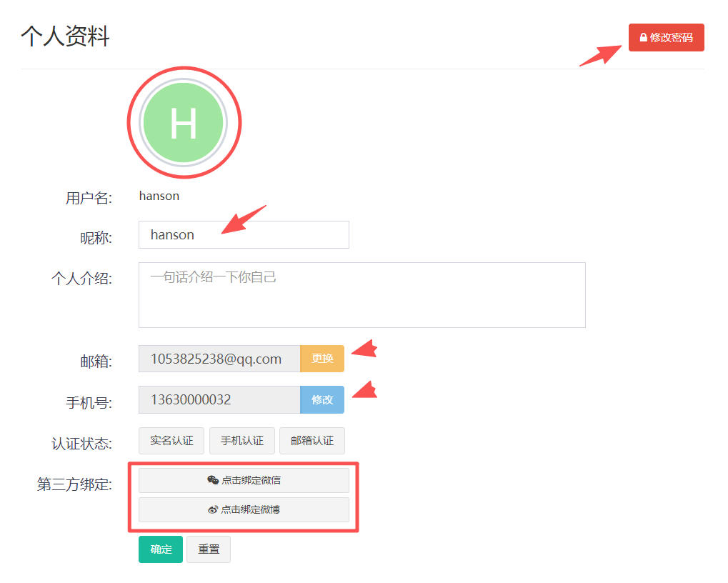This screenshot has height=583, width=728.
Task: Click the orange 更换 email button
Action: [322, 359]
